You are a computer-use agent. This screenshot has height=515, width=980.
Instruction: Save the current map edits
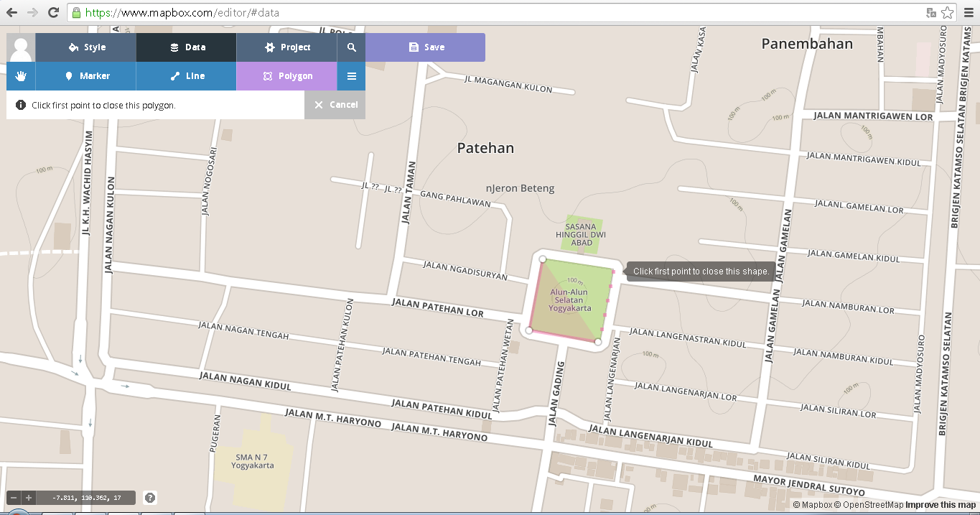425,47
